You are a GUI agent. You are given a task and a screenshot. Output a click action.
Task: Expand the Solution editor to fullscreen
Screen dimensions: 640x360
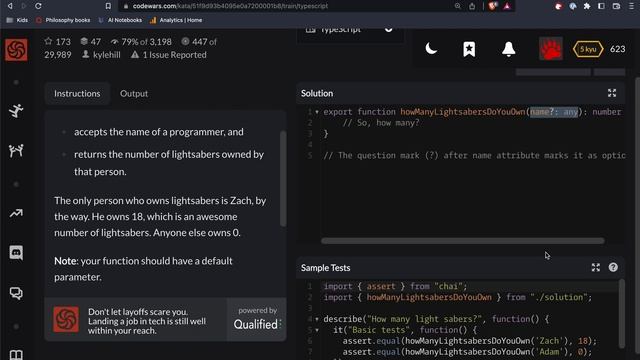pyautogui.click(x=612, y=93)
